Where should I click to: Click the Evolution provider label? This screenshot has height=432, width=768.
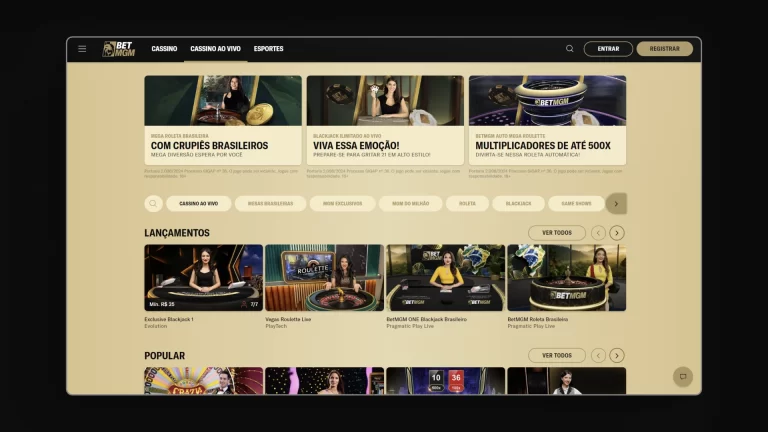coord(156,326)
